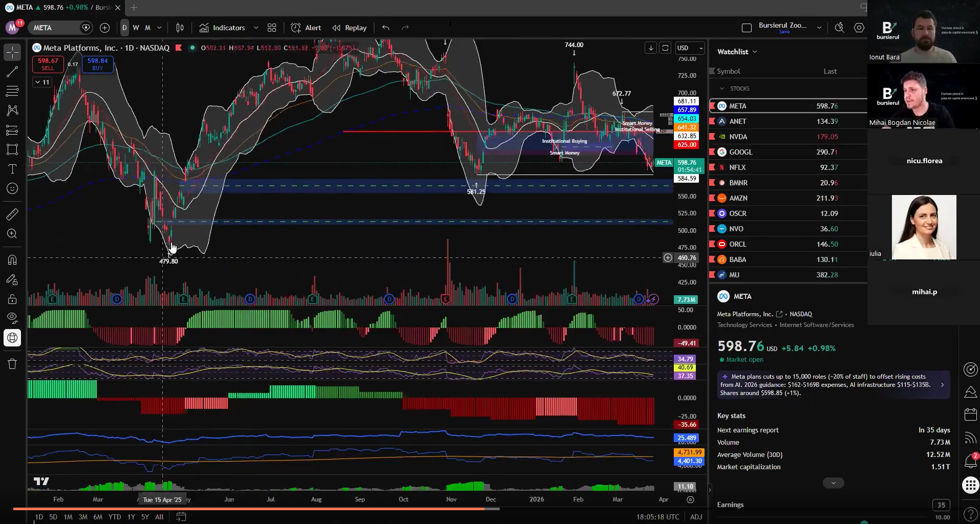Select the trend line drawing tool
The image size is (980, 524).
pos(12,72)
